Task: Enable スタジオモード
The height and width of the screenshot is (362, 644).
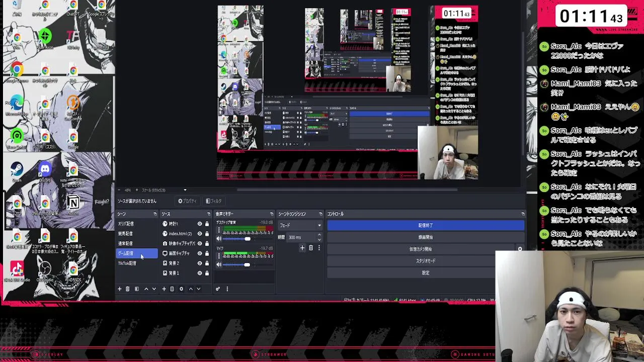Action: tap(426, 261)
